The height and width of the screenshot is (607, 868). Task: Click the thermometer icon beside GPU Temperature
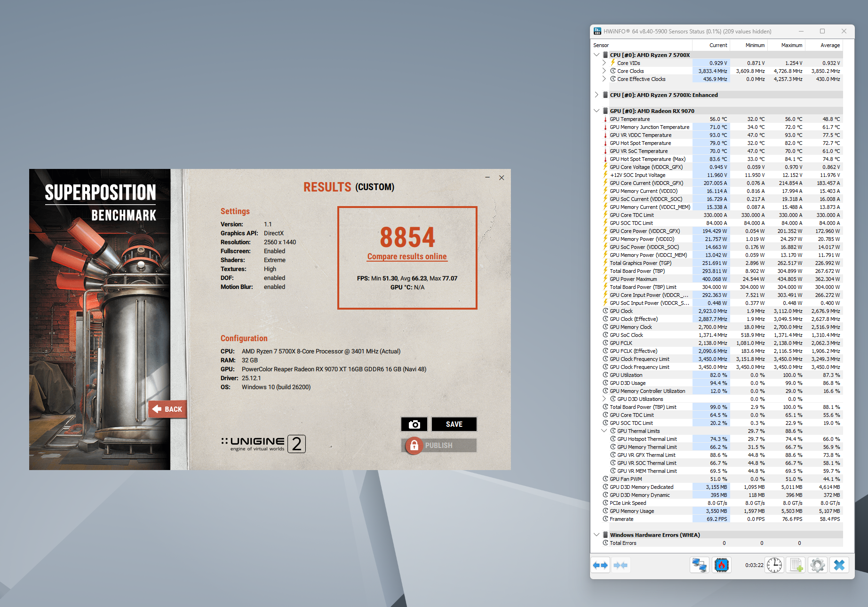click(605, 119)
